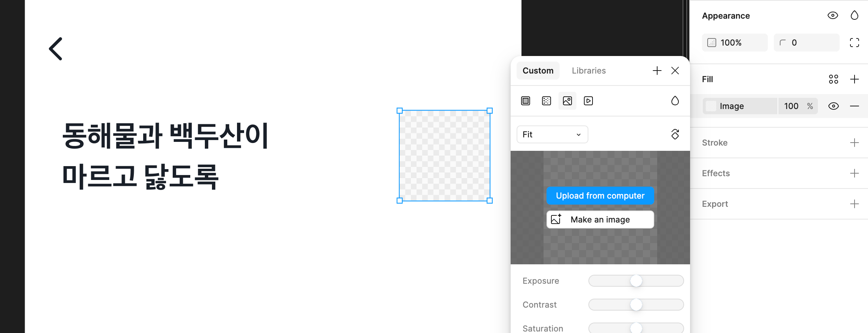Screen dimensions: 868x333
Task: Select the image fill type icon
Action: click(x=567, y=101)
